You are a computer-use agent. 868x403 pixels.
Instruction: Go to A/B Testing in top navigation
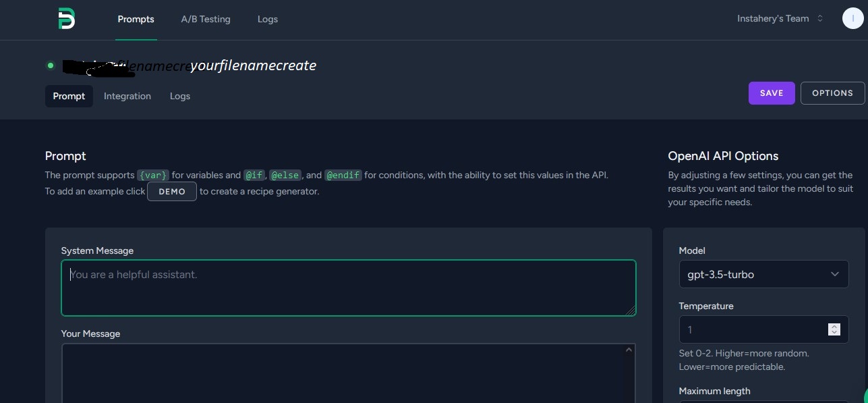click(x=206, y=19)
